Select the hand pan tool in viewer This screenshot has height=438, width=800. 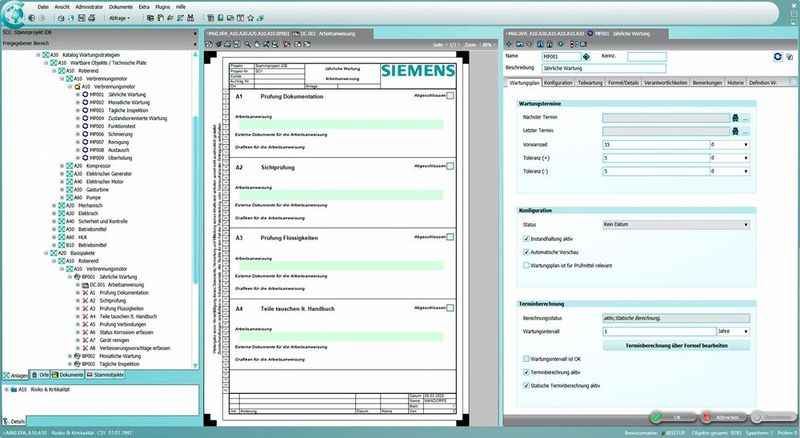(257, 44)
